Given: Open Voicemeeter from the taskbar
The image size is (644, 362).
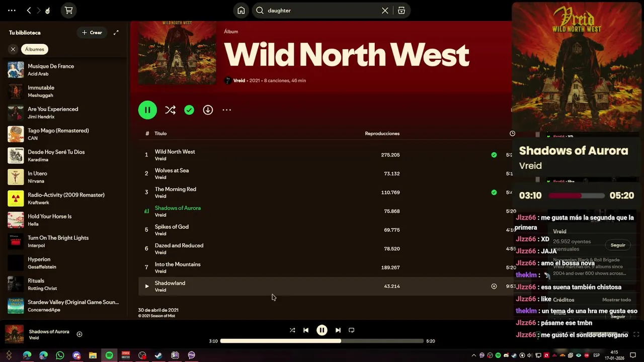Looking at the screenshot, I should click(x=126, y=355).
